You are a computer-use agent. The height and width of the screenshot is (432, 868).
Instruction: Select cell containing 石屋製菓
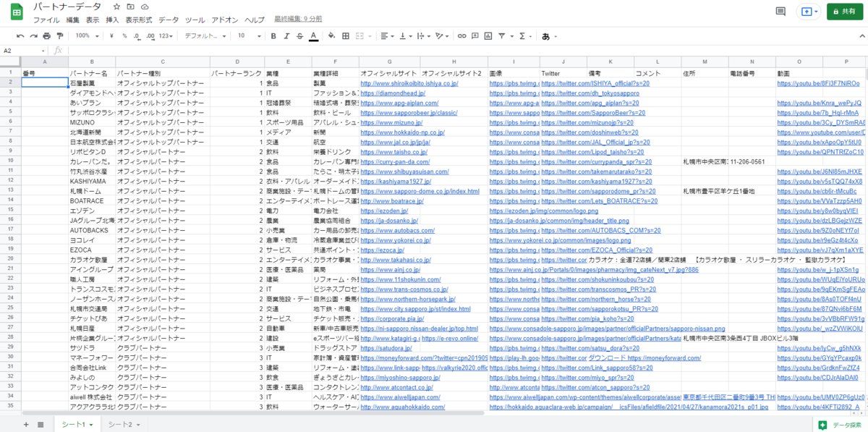(92, 83)
